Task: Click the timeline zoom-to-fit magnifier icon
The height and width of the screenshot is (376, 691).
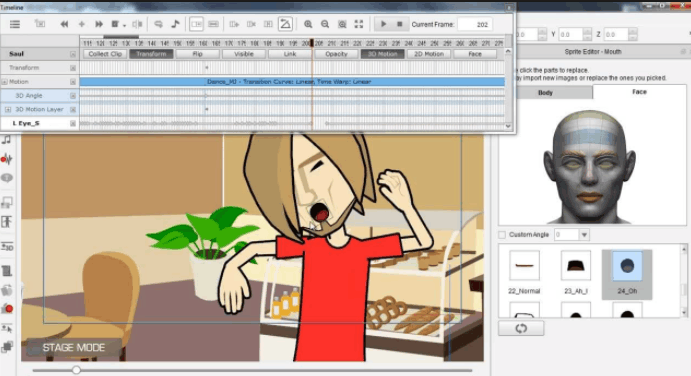Action: click(x=342, y=24)
